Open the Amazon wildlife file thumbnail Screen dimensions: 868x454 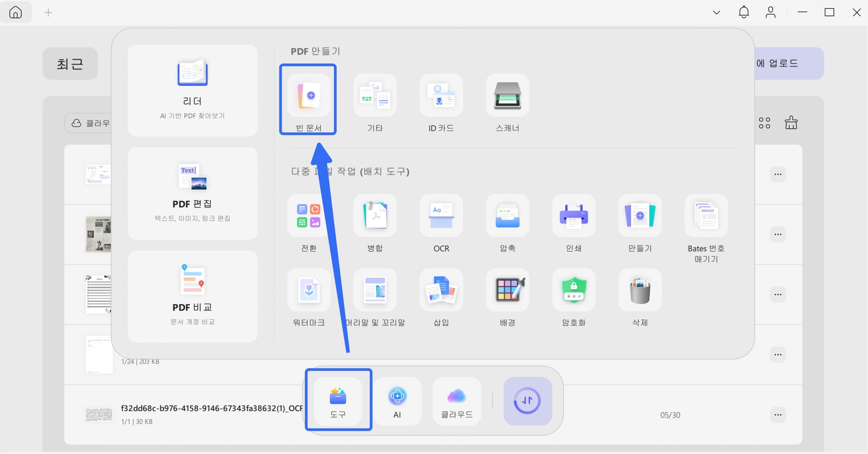click(98, 234)
